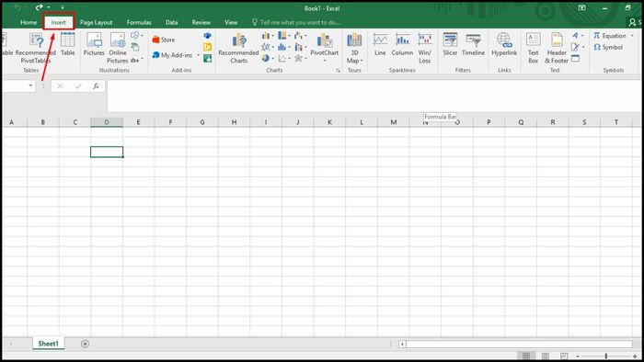Insert a Hyperlink
Image resolution: width=644 pixels, height=362 pixels.
[504, 44]
